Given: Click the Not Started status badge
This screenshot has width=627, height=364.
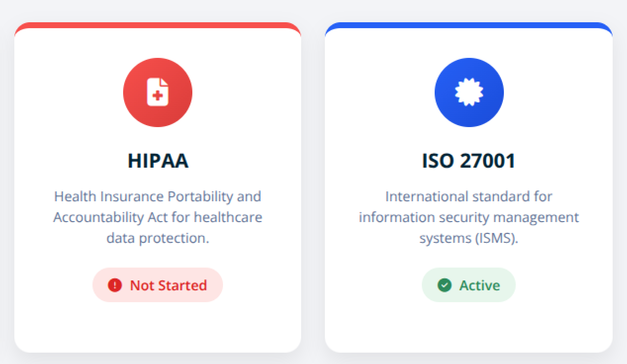Looking at the screenshot, I should tap(158, 285).
